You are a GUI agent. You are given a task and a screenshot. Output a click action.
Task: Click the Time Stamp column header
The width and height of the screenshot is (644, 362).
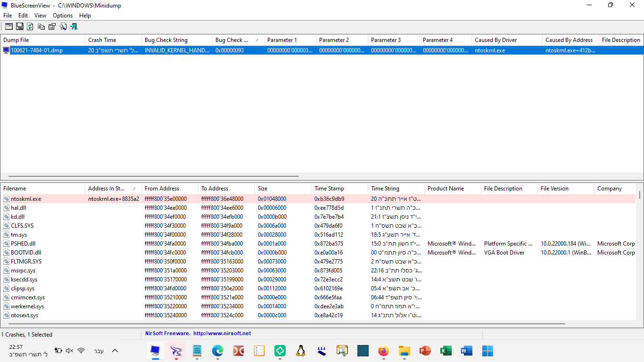coord(339,189)
